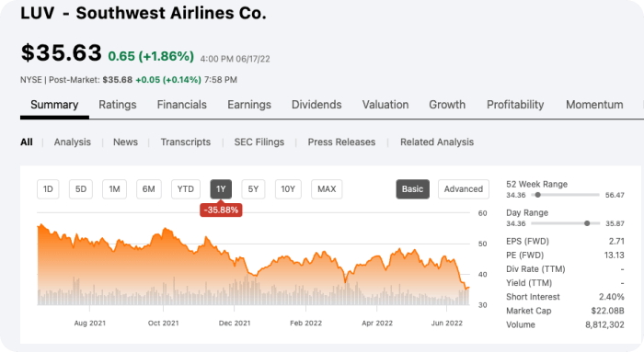Select the 1D chart range

48,189
